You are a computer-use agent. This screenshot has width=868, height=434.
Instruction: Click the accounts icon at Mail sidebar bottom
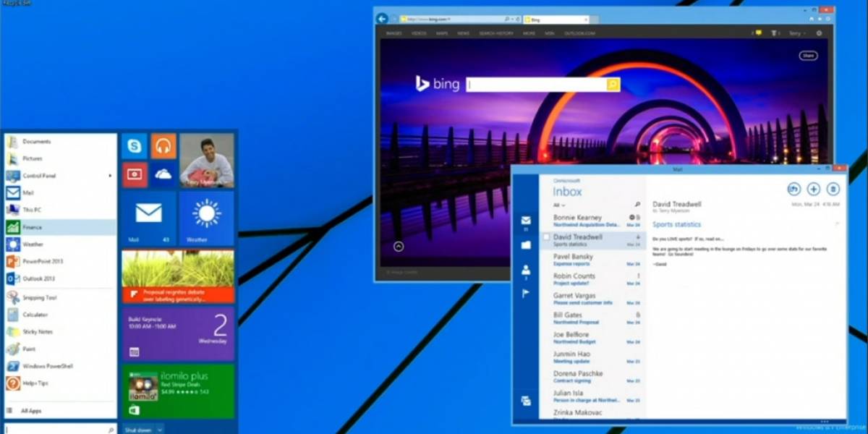[x=526, y=401]
